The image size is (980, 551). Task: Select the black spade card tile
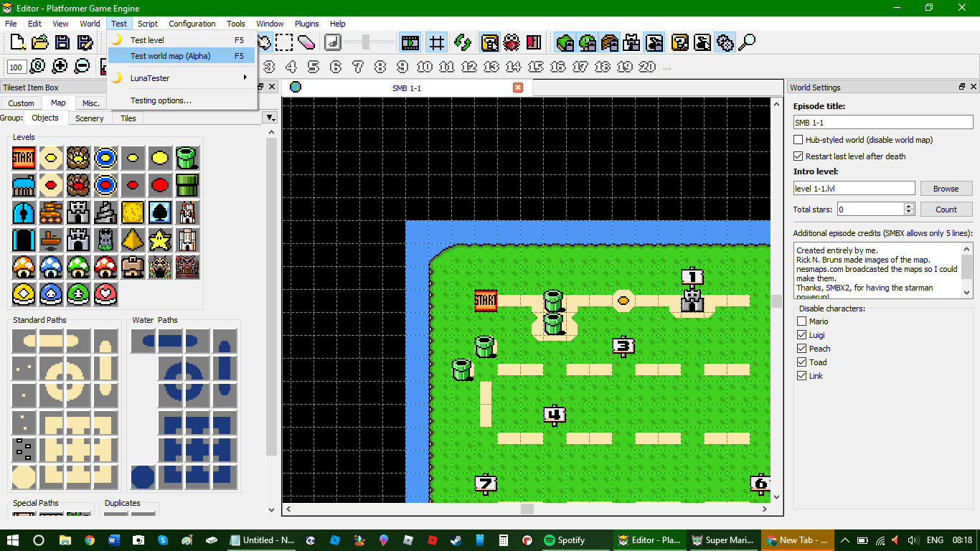[160, 212]
